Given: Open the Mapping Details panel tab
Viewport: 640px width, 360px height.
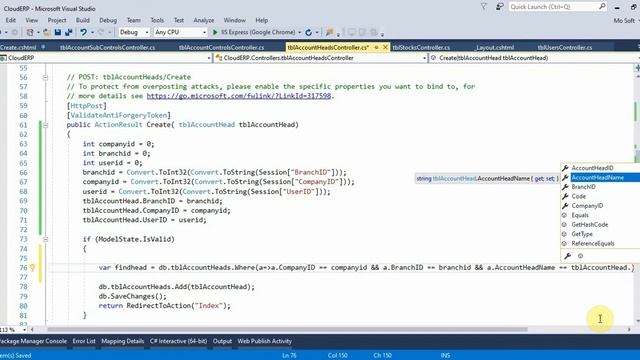Looking at the screenshot, I should (x=122, y=341).
